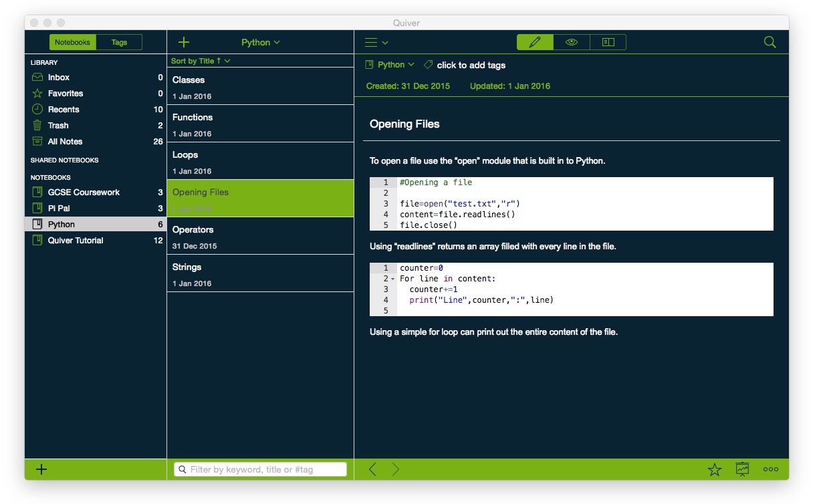Image resolution: width=821 pixels, height=504 pixels.
Task: Open the Sort by Title dropdown
Action: click(x=201, y=61)
